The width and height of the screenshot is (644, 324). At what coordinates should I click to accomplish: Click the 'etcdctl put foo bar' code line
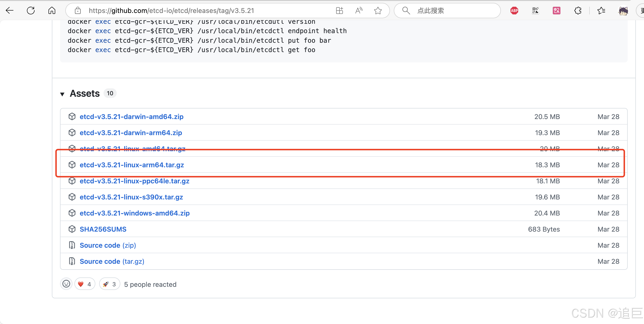click(199, 41)
